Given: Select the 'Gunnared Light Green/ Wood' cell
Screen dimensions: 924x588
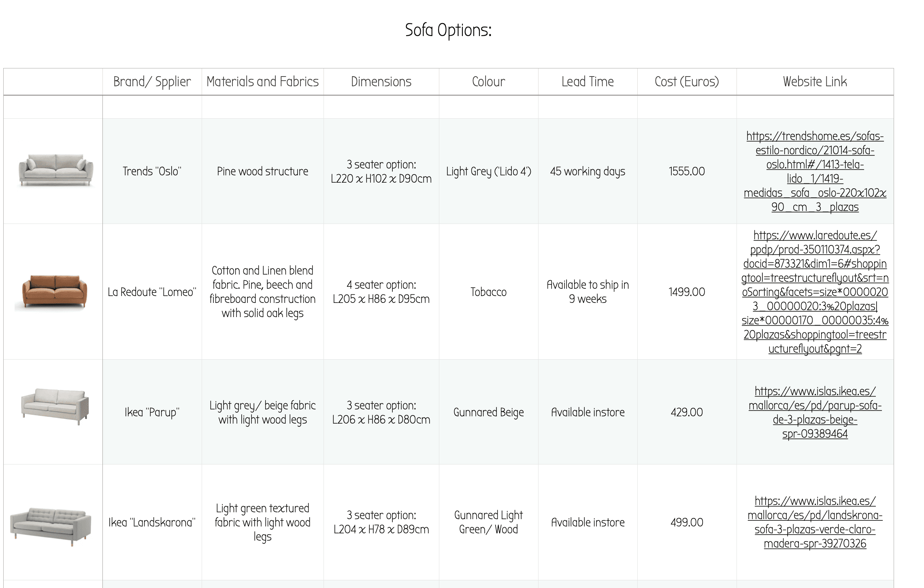Looking at the screenshot, I should tap(488, 522).
